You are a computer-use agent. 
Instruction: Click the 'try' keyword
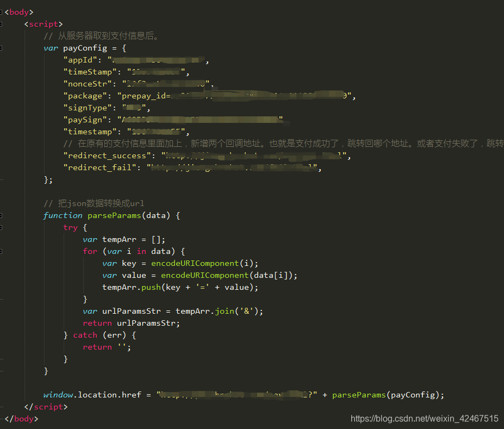(x=70, y=227)
